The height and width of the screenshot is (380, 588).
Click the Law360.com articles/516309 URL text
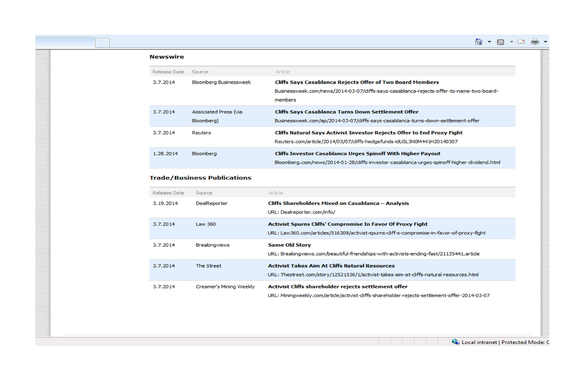coord(383,233)
